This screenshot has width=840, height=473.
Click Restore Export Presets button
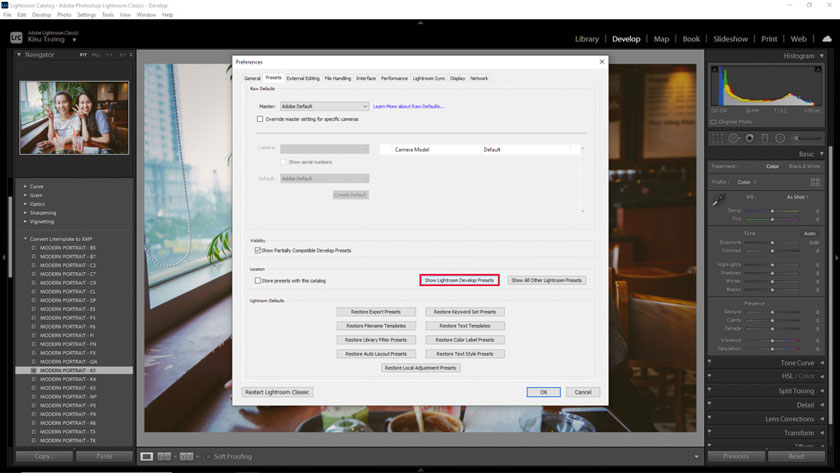tap(376, 312)
